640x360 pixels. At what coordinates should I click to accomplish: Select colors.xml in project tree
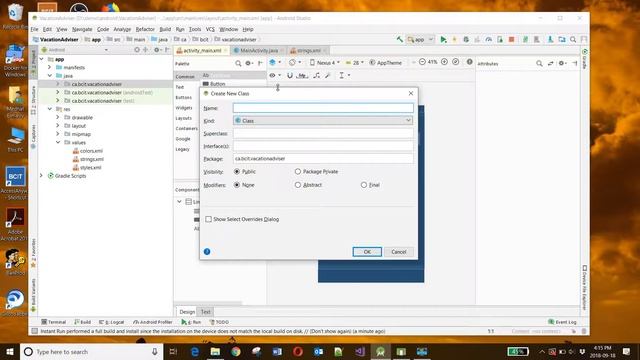88,151
